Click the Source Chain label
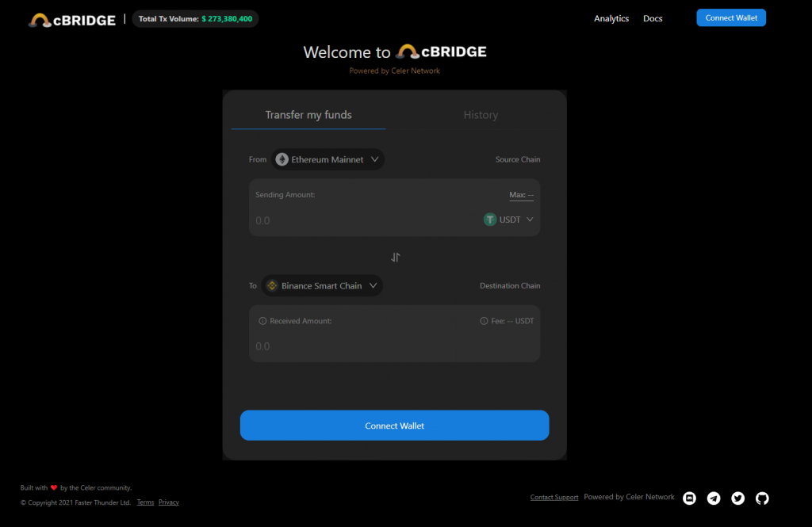 518,159
